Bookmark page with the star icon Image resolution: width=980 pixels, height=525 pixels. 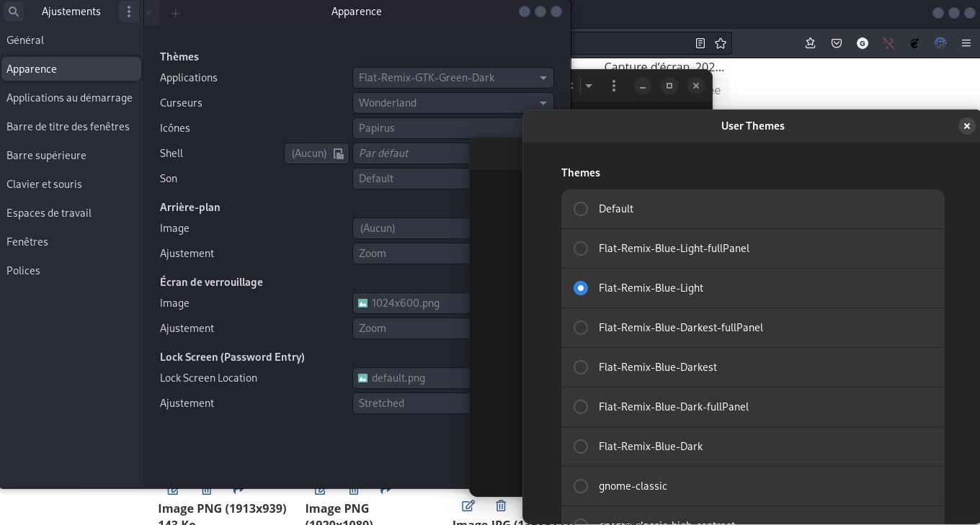(721, 43)
